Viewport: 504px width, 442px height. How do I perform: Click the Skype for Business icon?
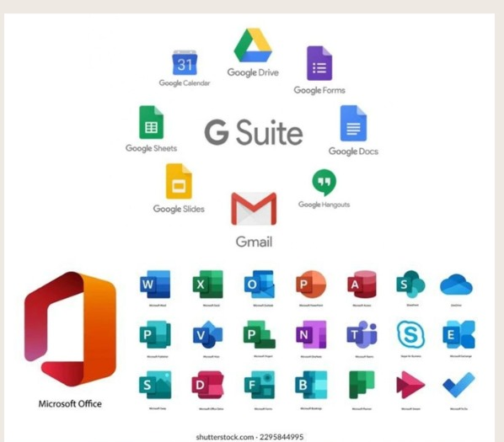tap(410, 334)
